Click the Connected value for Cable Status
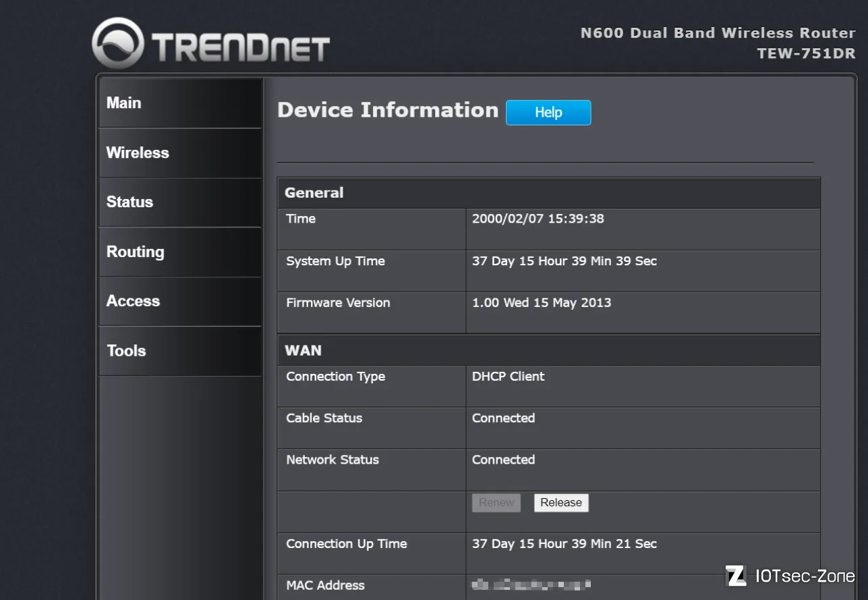This screenshot has width=868, height=600. click(x=504, y=418)
